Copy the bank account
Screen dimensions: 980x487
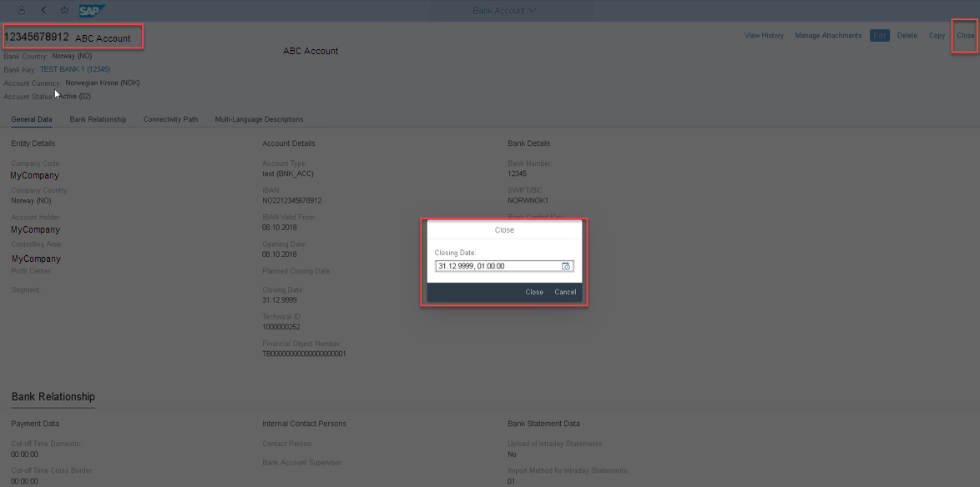pos(937,35)
